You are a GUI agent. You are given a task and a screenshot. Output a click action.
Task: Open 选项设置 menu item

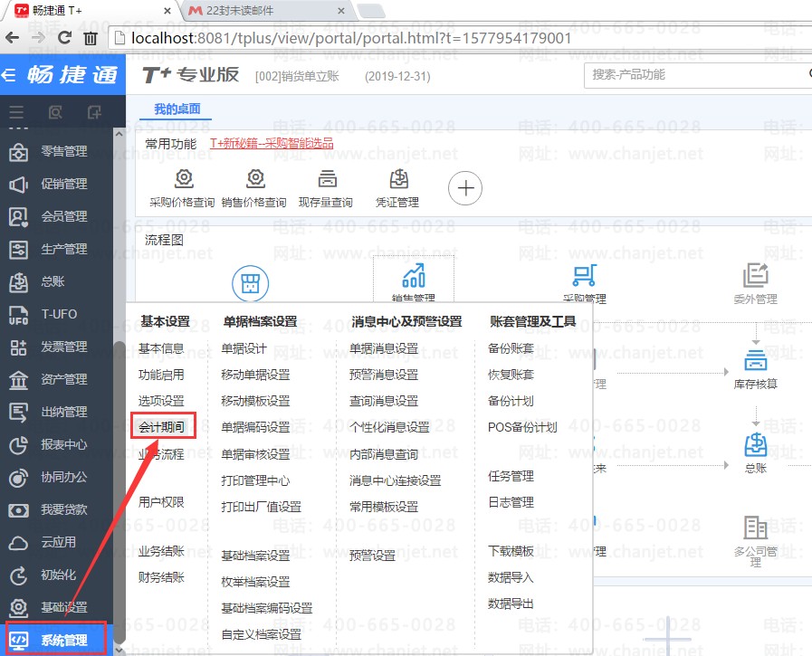(161, 401)
